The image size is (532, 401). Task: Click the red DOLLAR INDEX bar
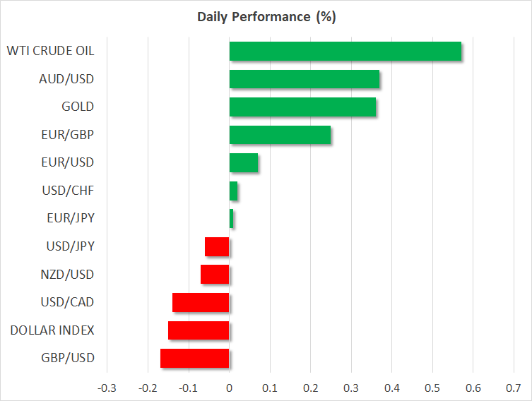coord(199,330)
